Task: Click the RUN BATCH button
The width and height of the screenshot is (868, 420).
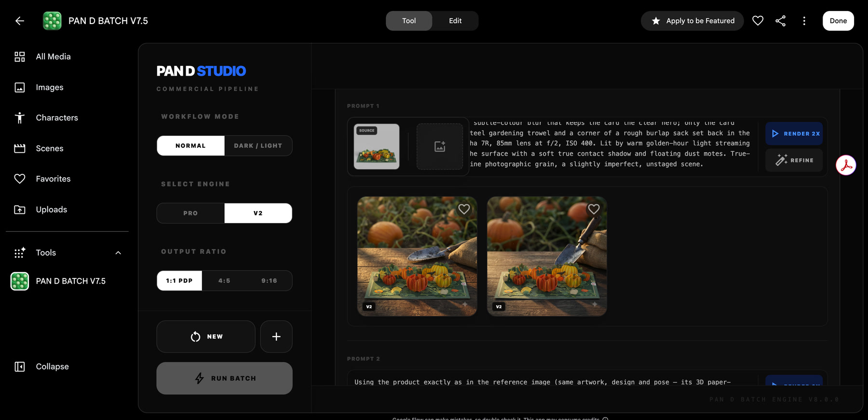Action: pyautogui.click(x=224, y=378)
